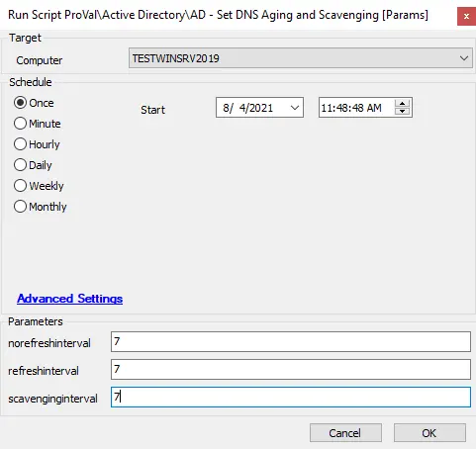Edit the 8/4/2021 start date text

[248, 108]
